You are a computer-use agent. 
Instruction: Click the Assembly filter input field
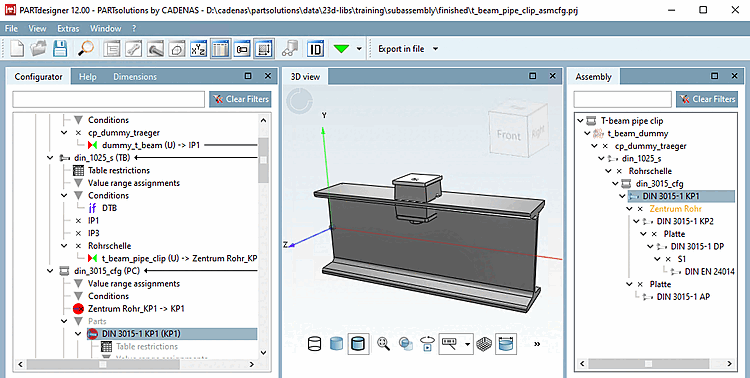click(622, 99)
